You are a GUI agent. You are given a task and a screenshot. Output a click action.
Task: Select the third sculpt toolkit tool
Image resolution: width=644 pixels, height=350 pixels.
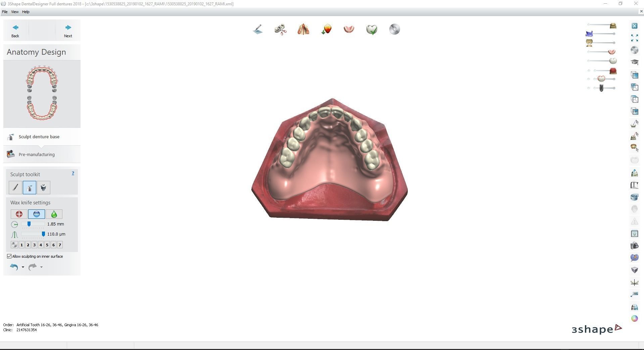(44, 188)
